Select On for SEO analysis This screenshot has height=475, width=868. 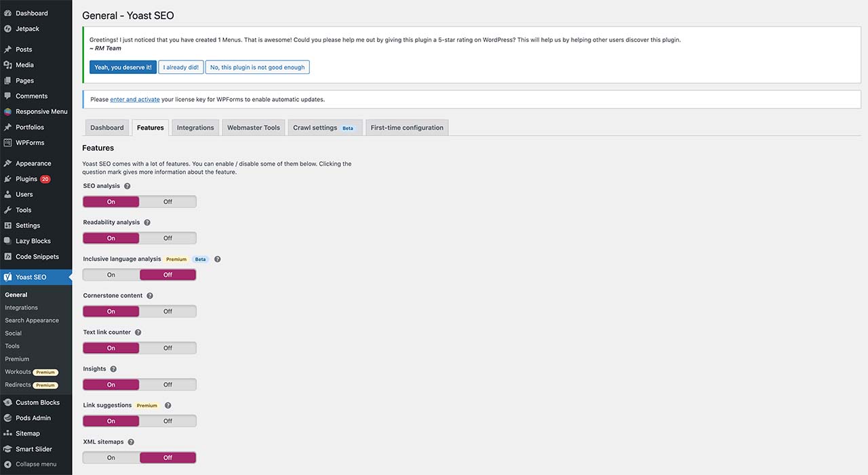coord(111,202)
